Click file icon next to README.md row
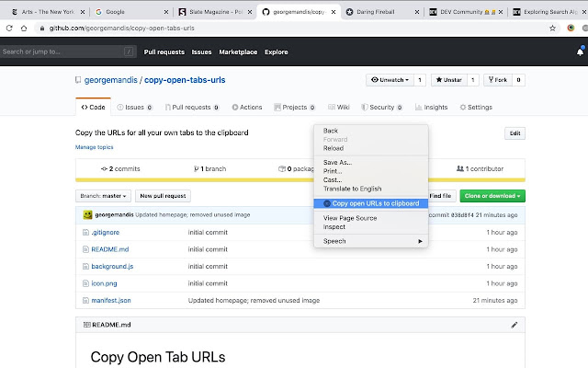This screenshot has height=368, width=588. (85, 249)
